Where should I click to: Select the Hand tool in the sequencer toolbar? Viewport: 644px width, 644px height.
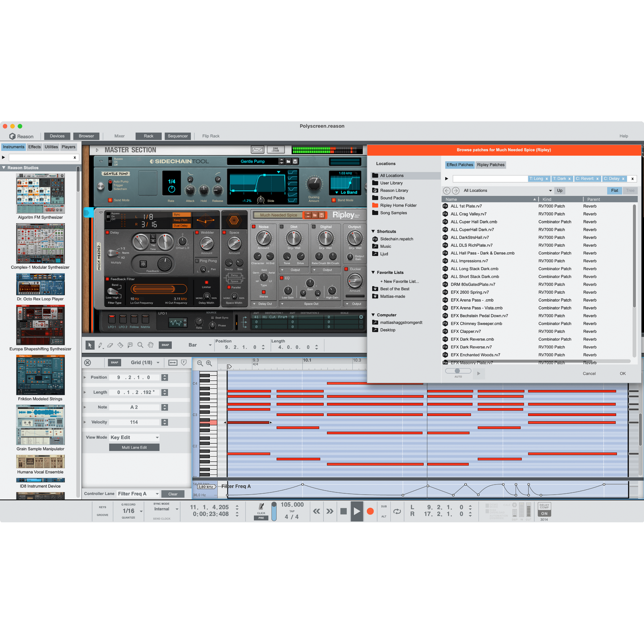150,345
